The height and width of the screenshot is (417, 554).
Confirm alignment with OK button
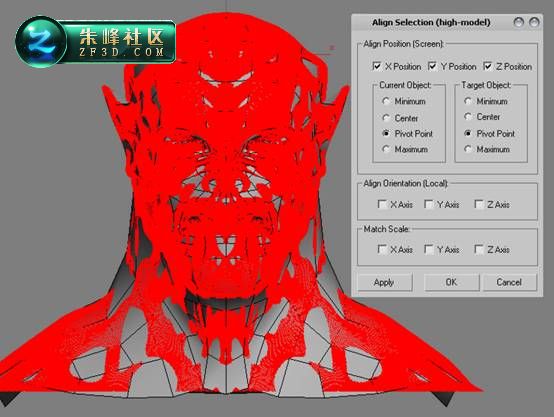tap(451, 282)
